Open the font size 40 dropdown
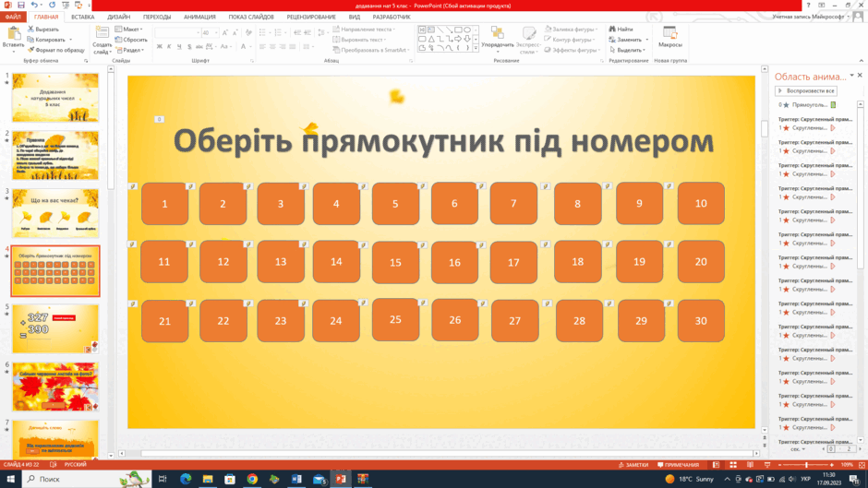 (216, 32)
